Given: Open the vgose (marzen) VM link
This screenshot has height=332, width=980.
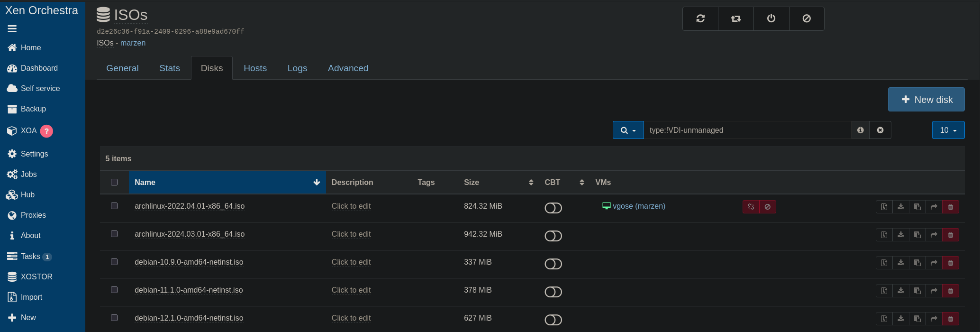Looking at the screenshot, I should click(x=638, y=206).
